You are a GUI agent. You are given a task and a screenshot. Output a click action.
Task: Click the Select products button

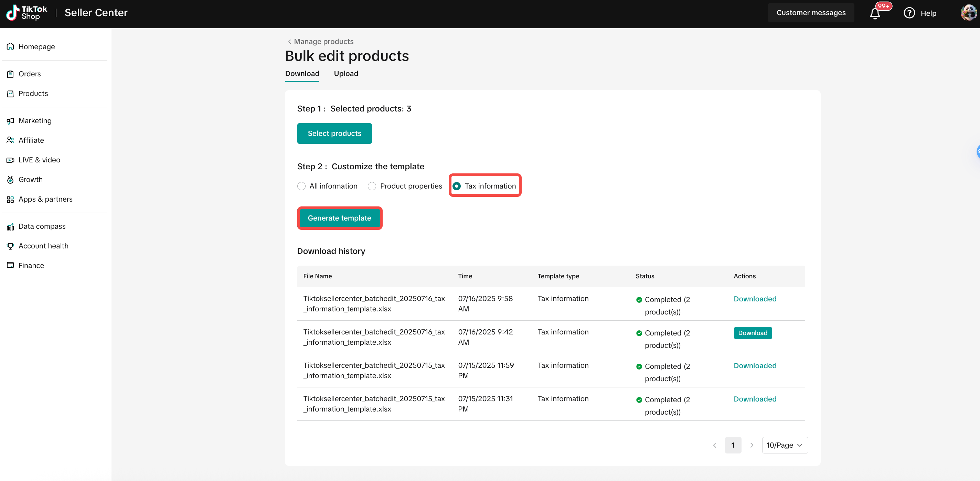click(334, 133)
